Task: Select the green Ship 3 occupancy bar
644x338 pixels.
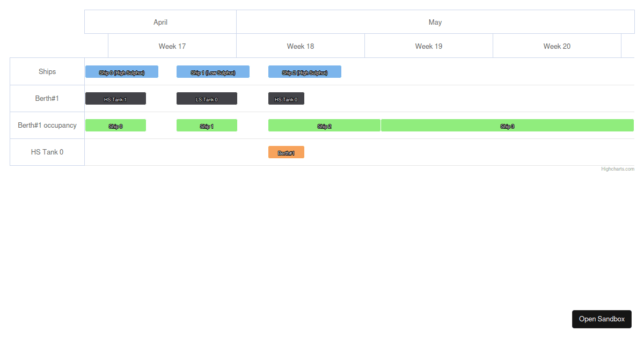Action: (x=507, y=125)
